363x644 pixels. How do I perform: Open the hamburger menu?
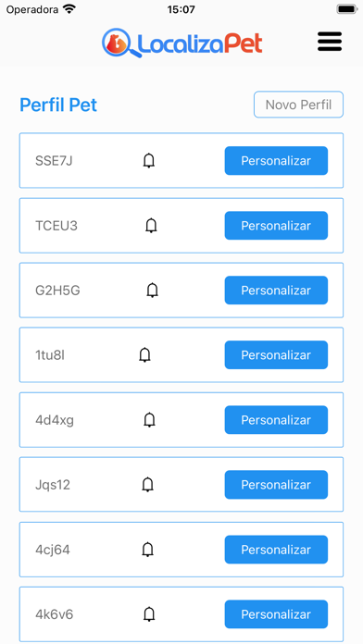tap(330, 42)
